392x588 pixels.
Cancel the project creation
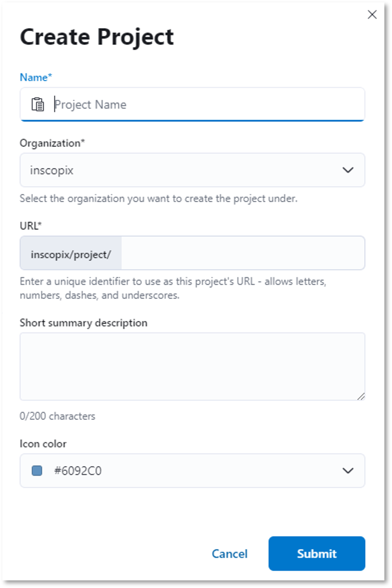click(229, 554)
